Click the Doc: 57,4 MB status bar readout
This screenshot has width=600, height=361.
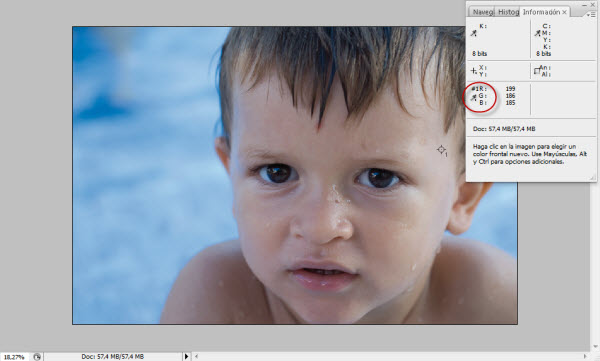click(112, 356)
